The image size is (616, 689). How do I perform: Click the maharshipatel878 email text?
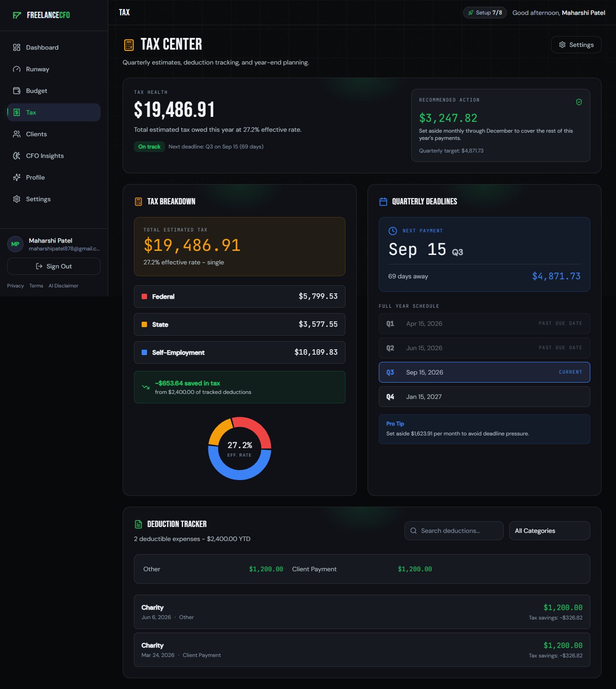coord(64,249)
